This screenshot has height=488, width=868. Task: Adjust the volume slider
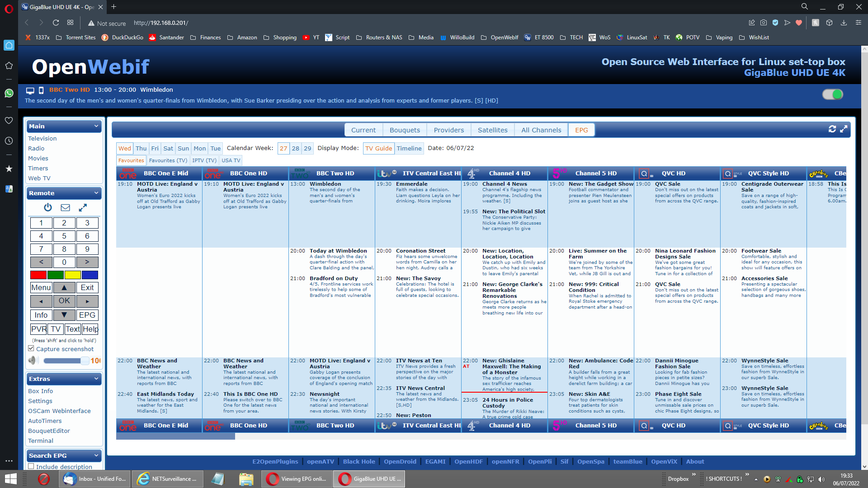pyautogui.click(x=66, y=361)
